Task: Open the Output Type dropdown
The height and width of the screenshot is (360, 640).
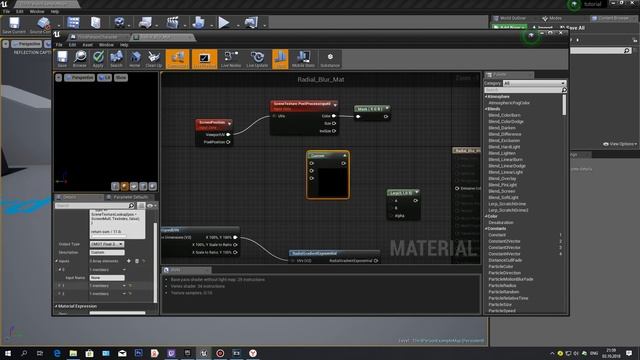Action: (107, 244)
